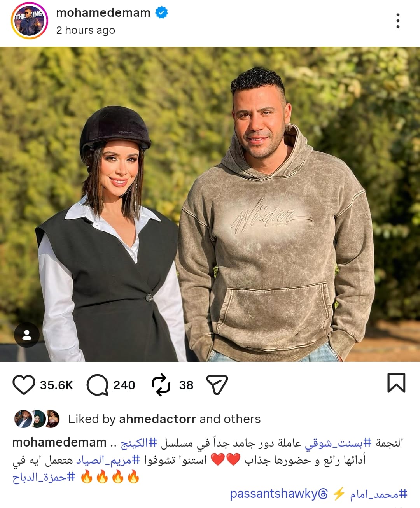Screen dimensions: 420x508
Task: Show tagged people icon on photo
Action: tap(27, 335)
